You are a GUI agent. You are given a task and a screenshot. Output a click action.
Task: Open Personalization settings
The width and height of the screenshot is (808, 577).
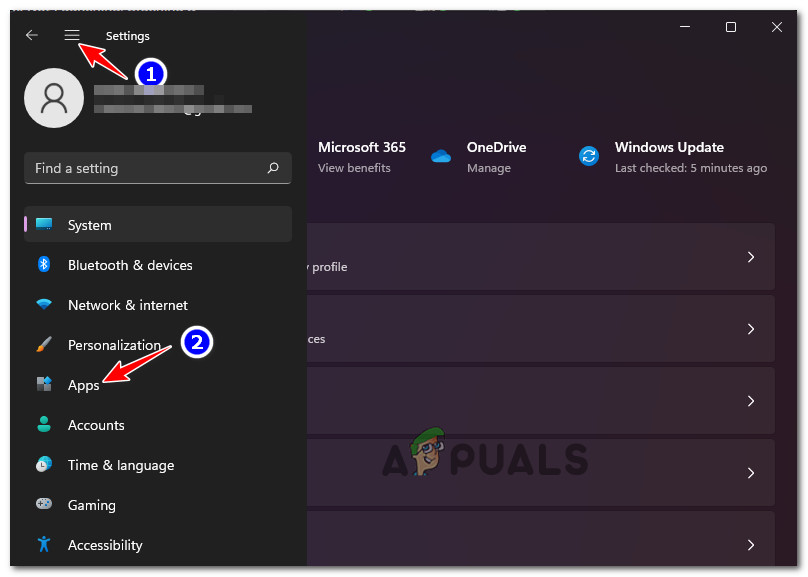[x=158, y=345]
